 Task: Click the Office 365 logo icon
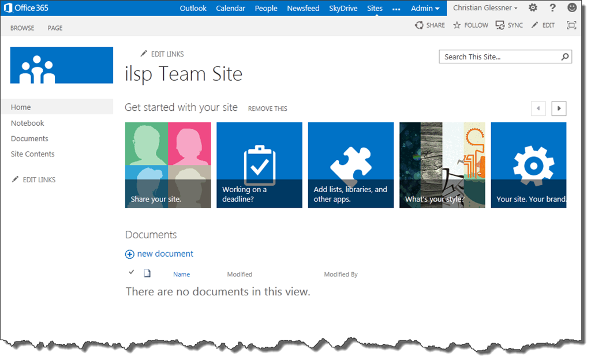[x=8, y=8]
